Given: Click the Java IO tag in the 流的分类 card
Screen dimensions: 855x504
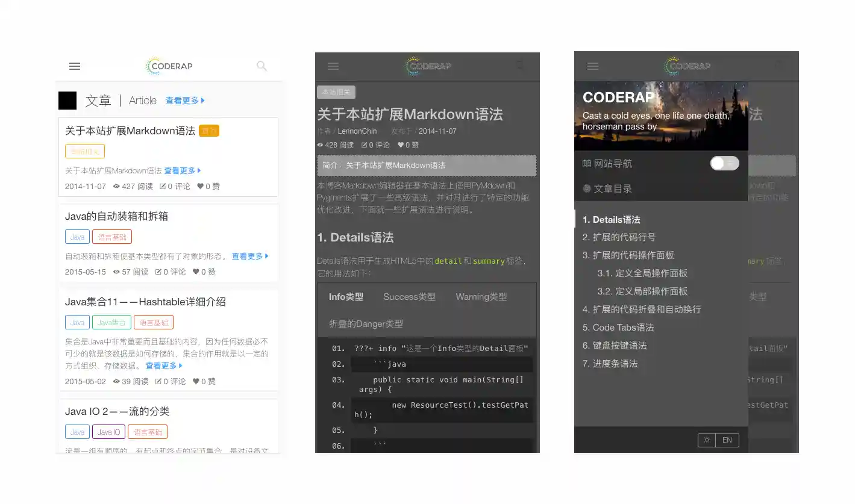Looking at the screenshot, I should [108, 432].
